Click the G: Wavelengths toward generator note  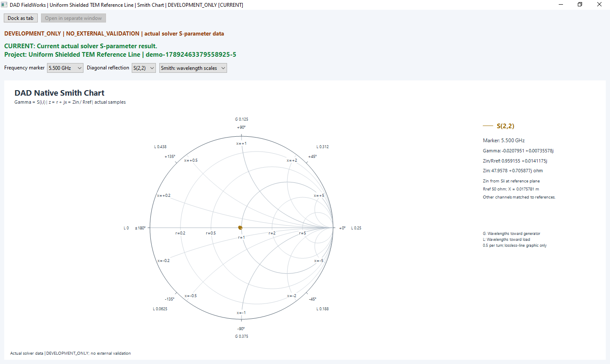click(512, 234)
